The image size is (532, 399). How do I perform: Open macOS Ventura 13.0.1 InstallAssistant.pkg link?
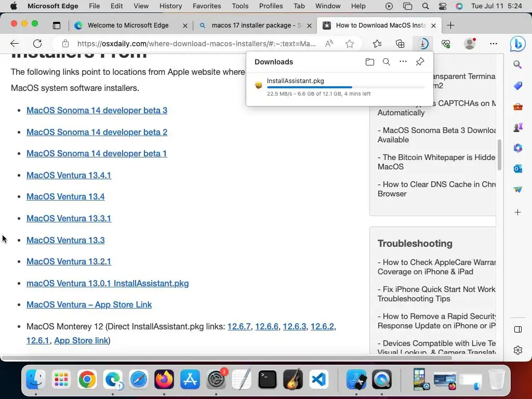[108, 283]
